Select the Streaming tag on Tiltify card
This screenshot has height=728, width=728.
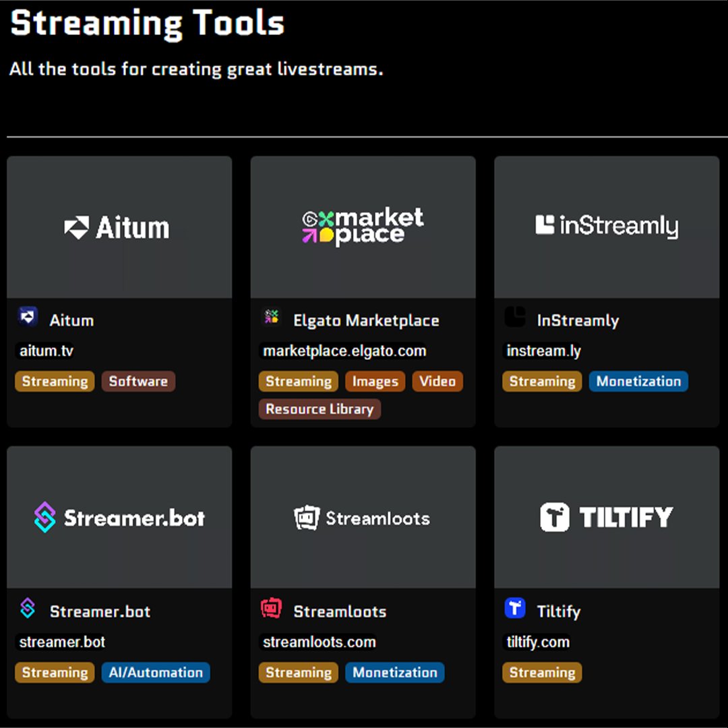(542, 672)
